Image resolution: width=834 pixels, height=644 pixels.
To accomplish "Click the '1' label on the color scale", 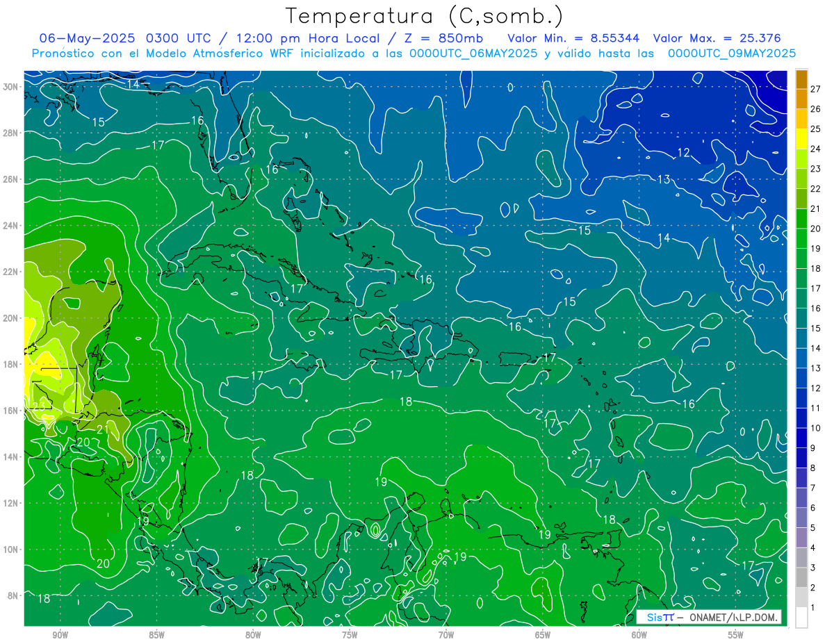I will coord(813,608).
